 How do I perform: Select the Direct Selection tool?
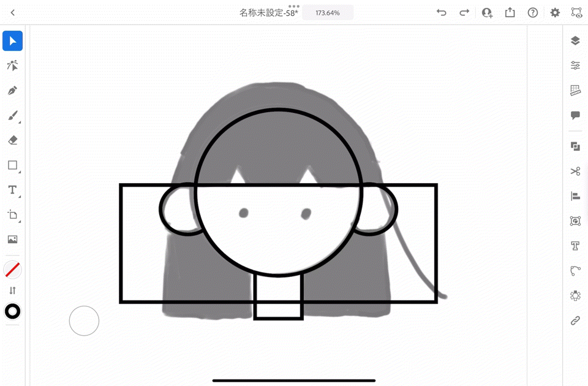coord(12,66)
